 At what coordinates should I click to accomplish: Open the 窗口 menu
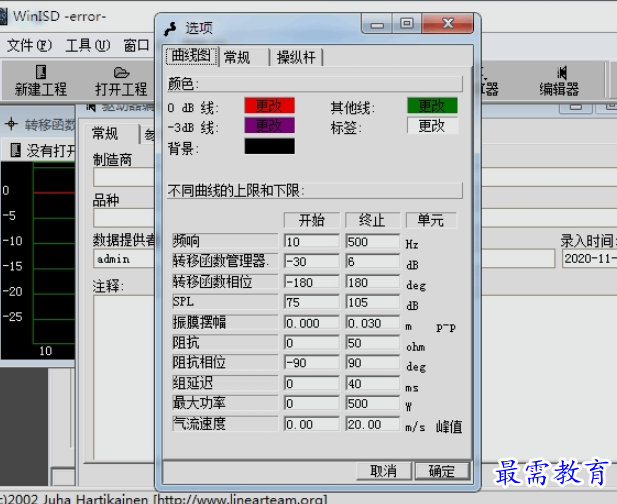click(136, 46)
